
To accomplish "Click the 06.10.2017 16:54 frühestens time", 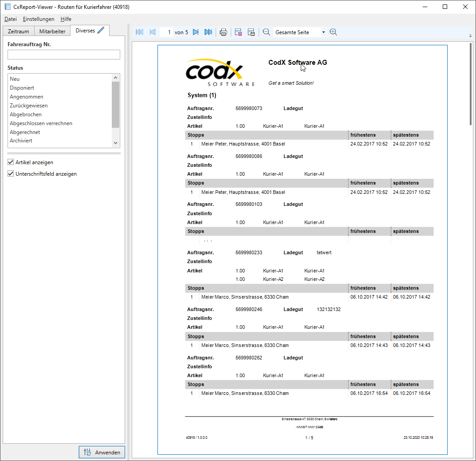I will 369,393.
